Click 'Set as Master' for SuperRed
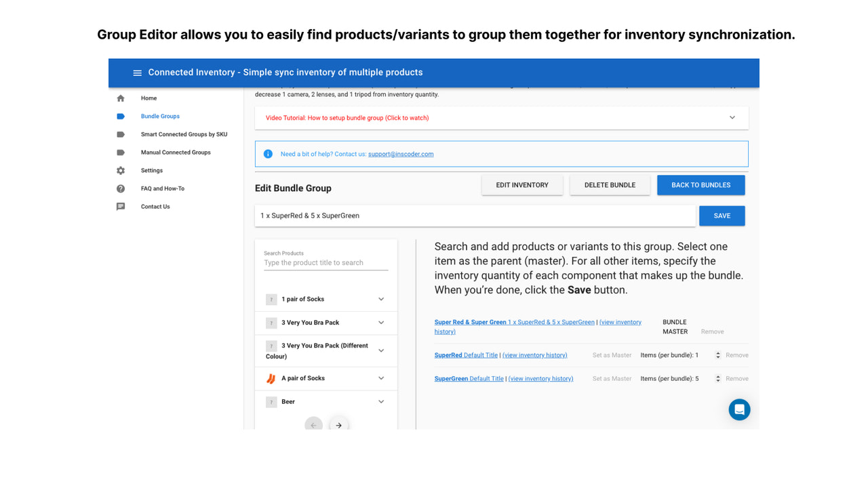868x488 pixels. click(612, 354)
